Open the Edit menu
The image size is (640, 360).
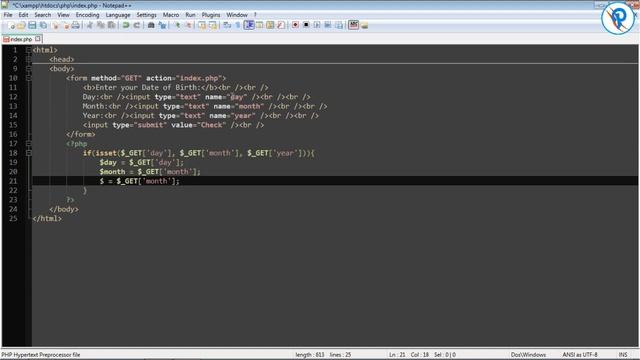click(x=23, y=15)
